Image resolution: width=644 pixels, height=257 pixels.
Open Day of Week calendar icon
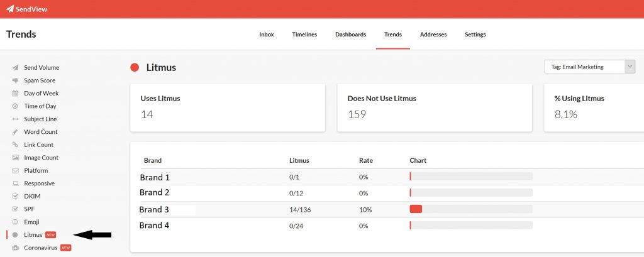coord(15,93)
